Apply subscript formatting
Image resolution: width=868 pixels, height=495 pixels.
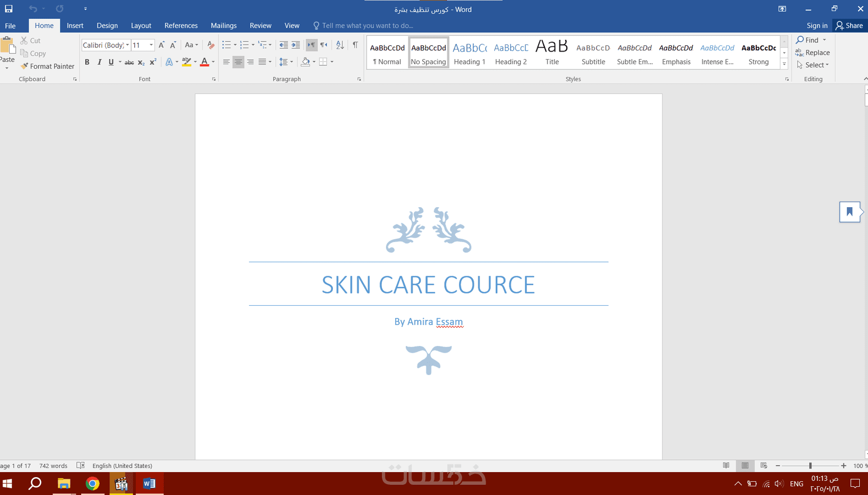[x=141, y=62]
